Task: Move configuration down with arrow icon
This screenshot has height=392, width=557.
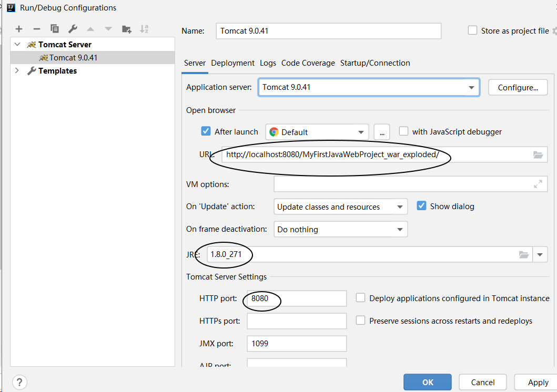Action: pos(108,29)
